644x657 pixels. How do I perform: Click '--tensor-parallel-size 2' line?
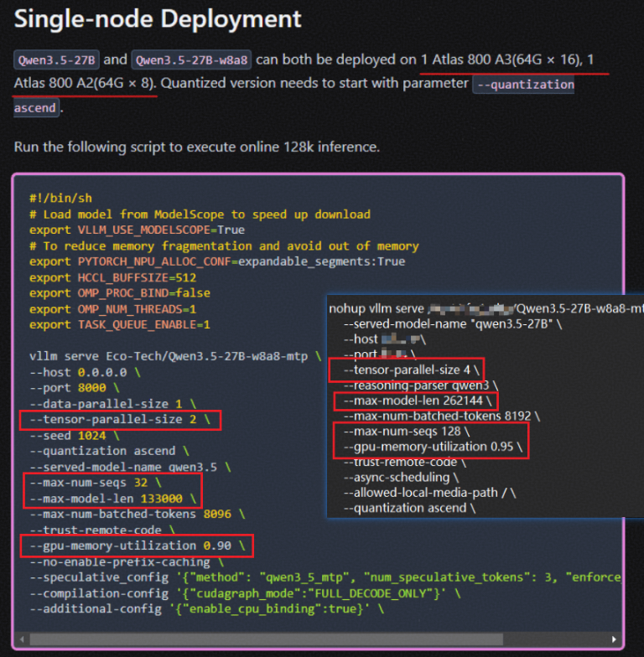[x=120, y=419]
